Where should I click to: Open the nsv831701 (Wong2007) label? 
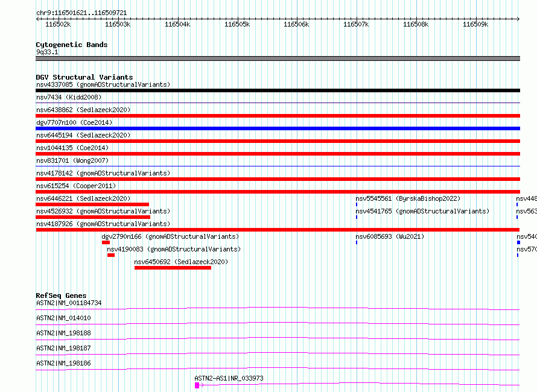72,160
